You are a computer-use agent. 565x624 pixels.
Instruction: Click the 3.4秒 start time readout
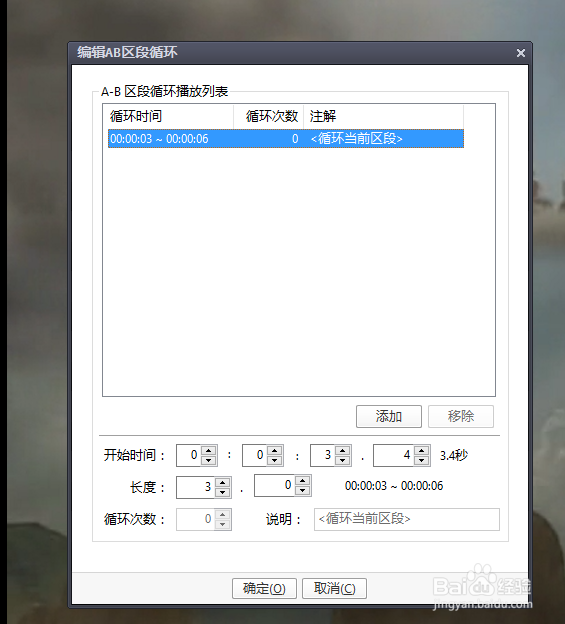454,455
